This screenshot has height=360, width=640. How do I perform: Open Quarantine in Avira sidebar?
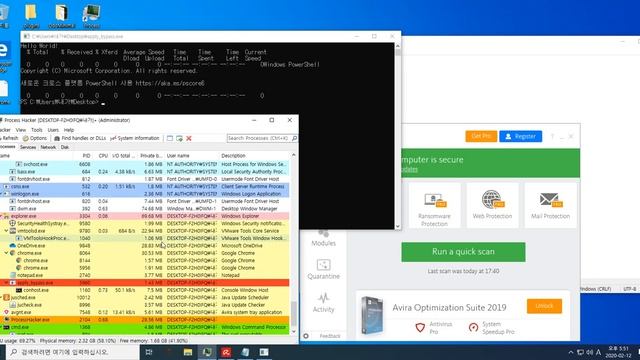(x=324, y=269)
